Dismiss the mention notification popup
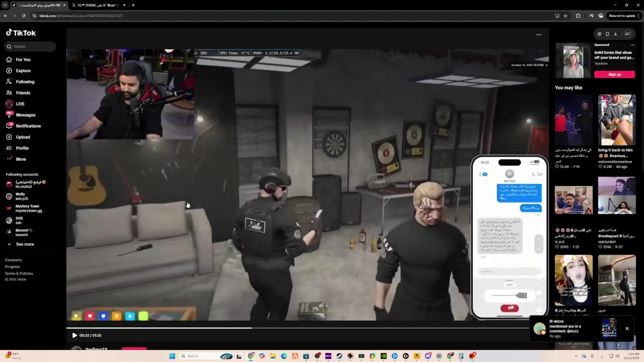 pos(627,329)
